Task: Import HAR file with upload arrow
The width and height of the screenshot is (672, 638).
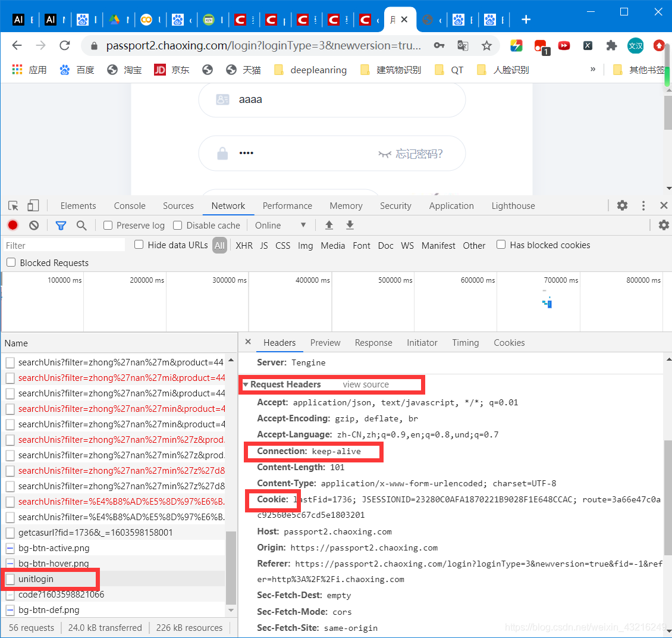Action: [329, 225]
